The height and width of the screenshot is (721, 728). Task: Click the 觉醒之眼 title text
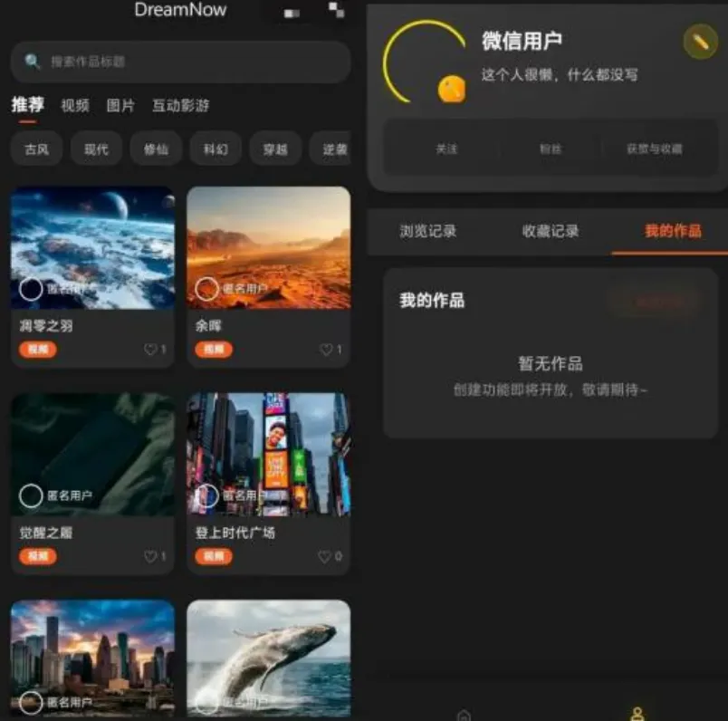click(x=46, y=533)
